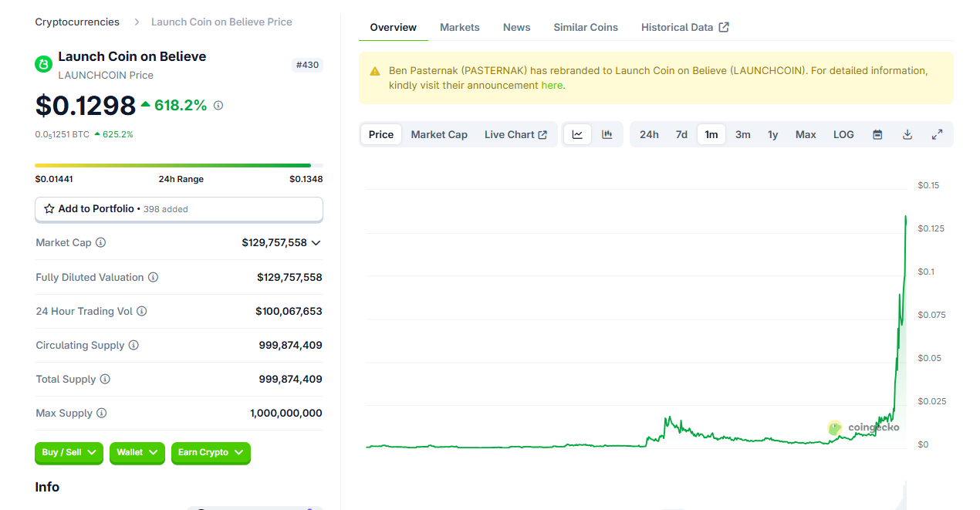Switch to the Overview tab
Screen dimensions: 980x510
[394, 28]
